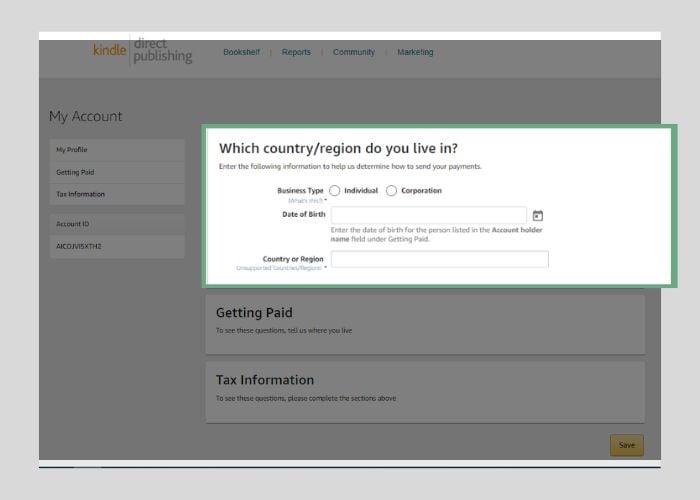Click the Kindle Direct Publishing logo
Image resolution: width=700 pixels, height=500 pixels.
tap(142, 50)
